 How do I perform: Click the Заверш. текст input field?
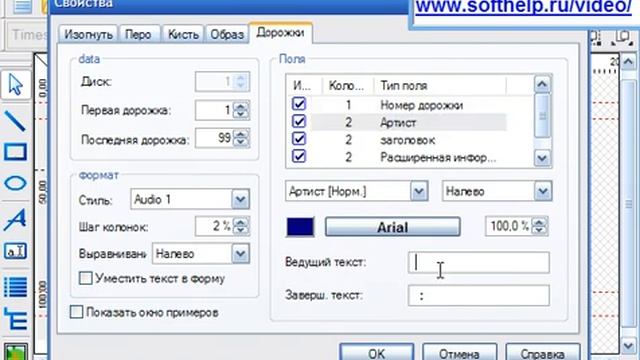click(479, 296)
